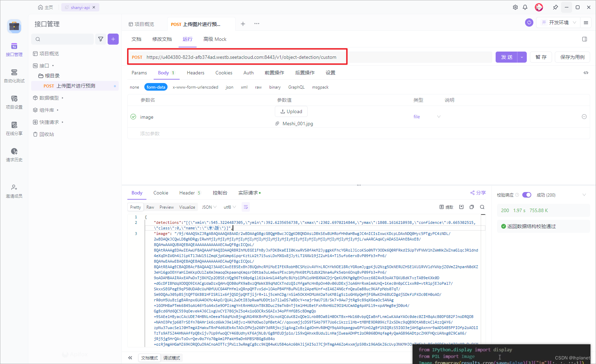Toggle the right side panel layout icon
Viewport: 596px width, 364px height.
(x=585, y=39)
